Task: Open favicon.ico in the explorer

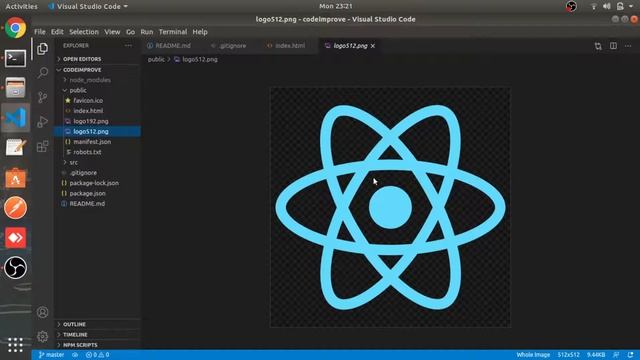Action: point(98,100)
